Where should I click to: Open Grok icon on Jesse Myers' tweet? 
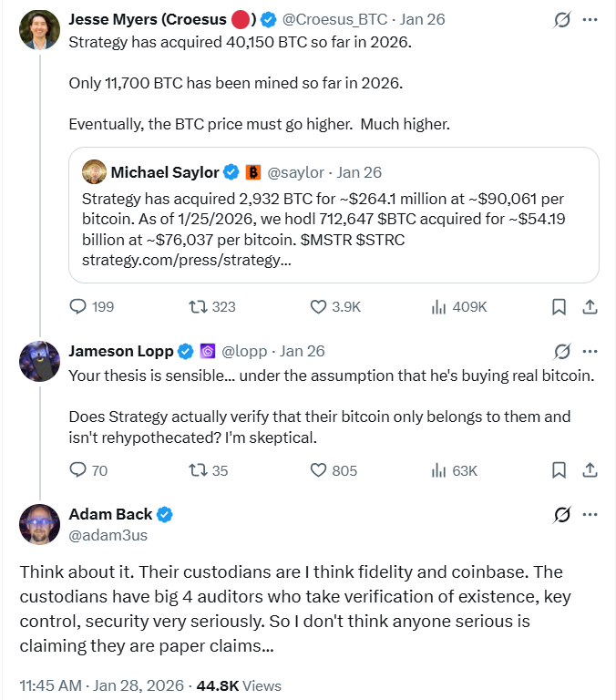(562, 19)
